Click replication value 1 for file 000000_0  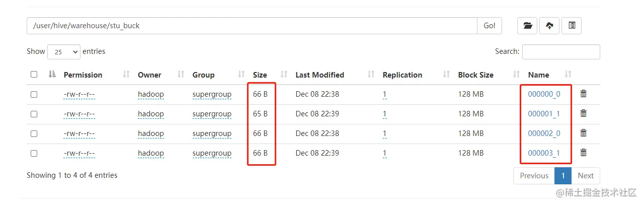pyautogui.click(x=385, y=94)
